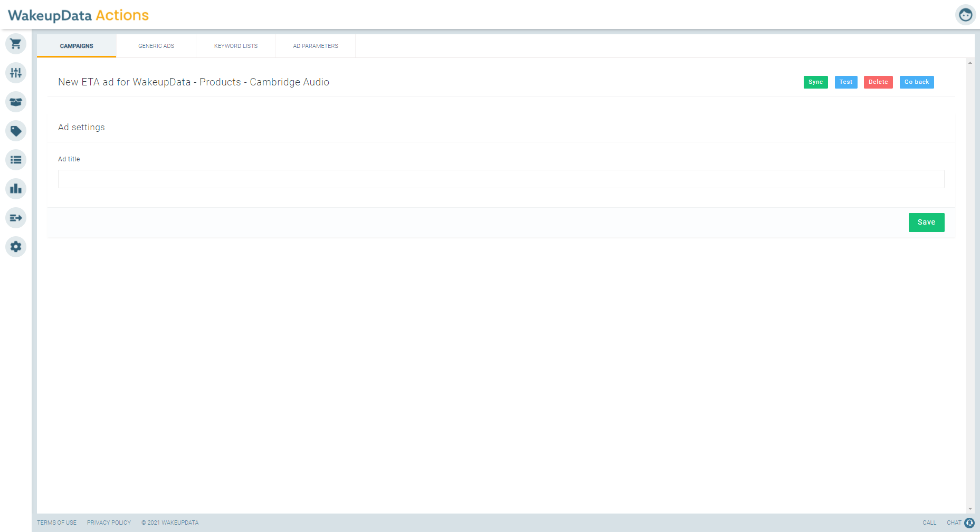Image resolution: width=980 pixels, height=532 pixels.
Task: Click the scrollbar down arrow
Action: point(970,509)
